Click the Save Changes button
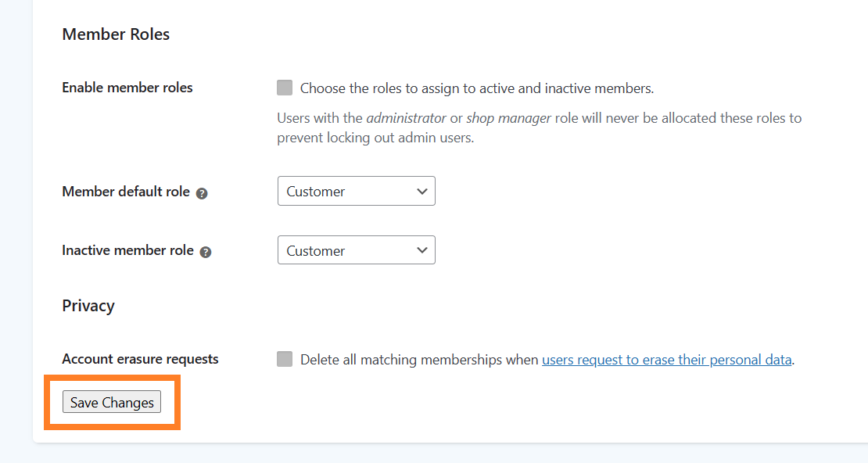The width and height of the screenshot is (868, 463). (112, 402)
